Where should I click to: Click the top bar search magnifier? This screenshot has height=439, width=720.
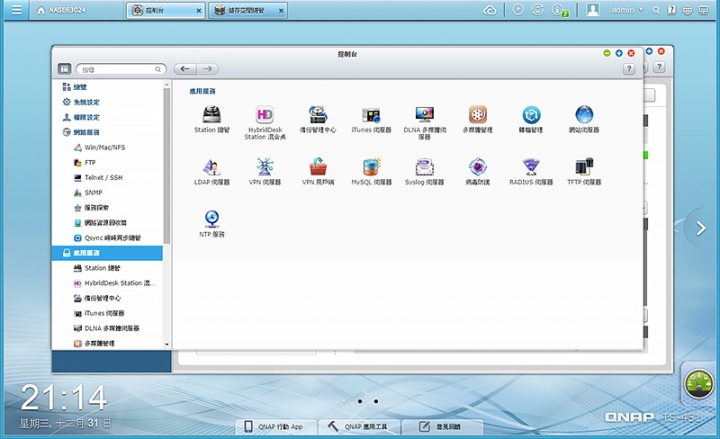coord(656,10)
